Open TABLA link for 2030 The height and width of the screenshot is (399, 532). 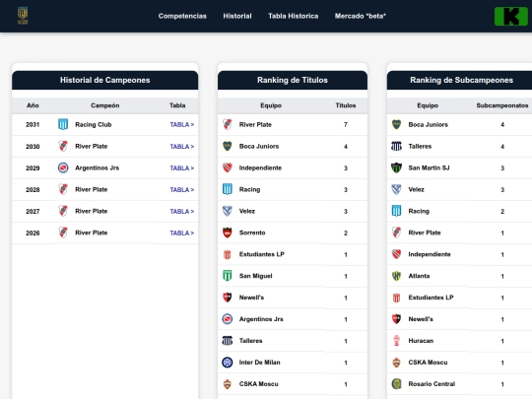click(182, 146)
